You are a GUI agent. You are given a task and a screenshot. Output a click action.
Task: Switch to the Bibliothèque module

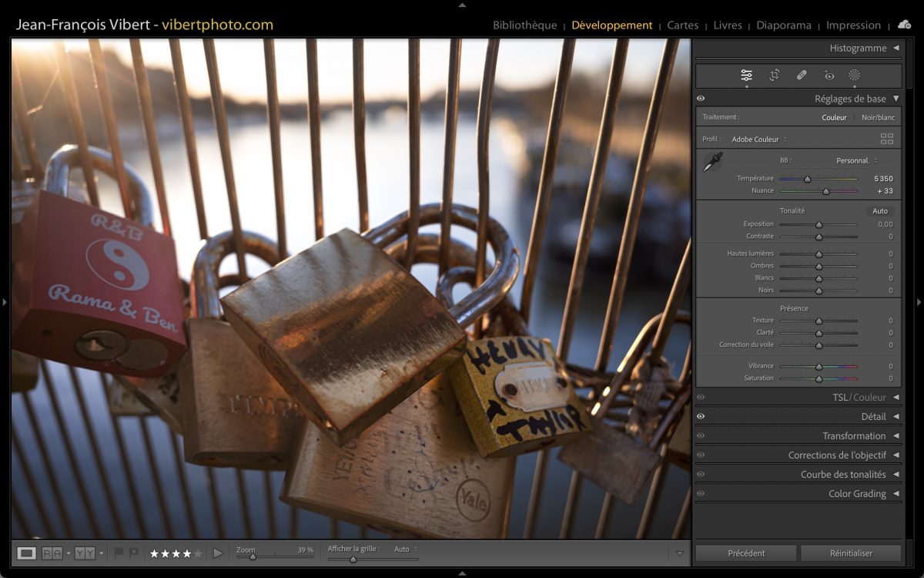524,25
